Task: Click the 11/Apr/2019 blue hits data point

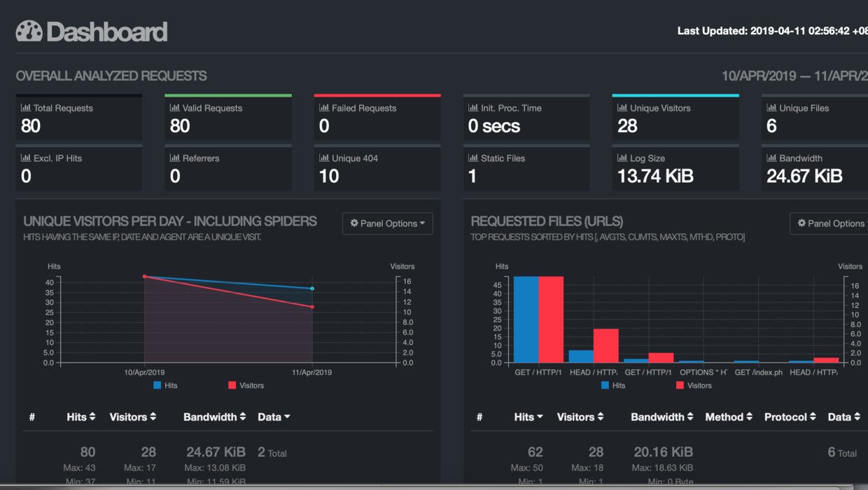Action: point(312,288)
